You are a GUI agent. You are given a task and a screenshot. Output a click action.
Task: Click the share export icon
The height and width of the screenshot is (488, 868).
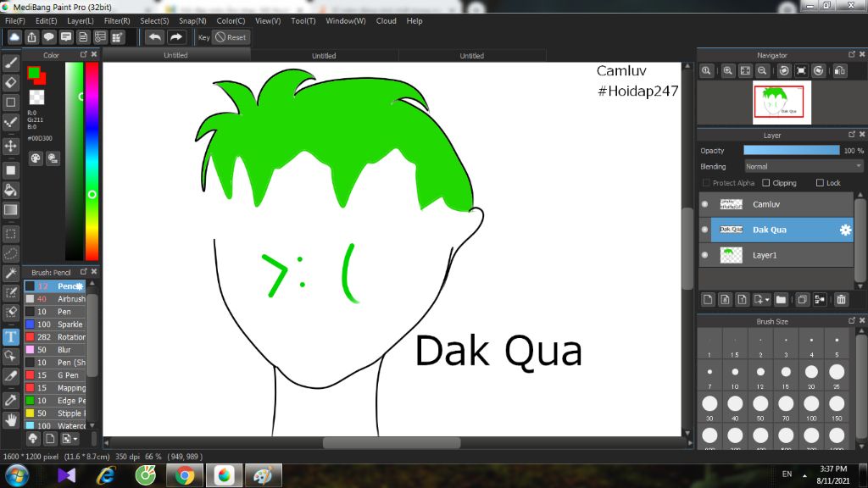click(31, 37)
